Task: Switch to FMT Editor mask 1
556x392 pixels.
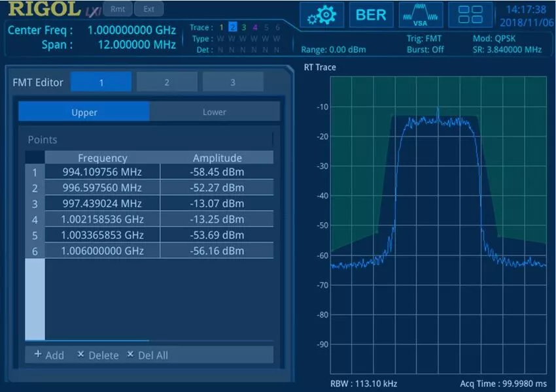Action: click(x=101, y=82)
